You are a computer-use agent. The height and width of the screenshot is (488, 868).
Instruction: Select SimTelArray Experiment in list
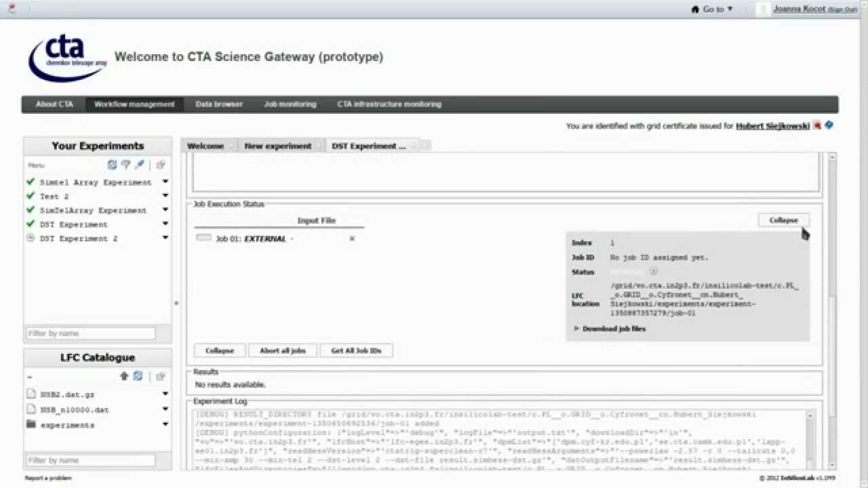point(93,211)
